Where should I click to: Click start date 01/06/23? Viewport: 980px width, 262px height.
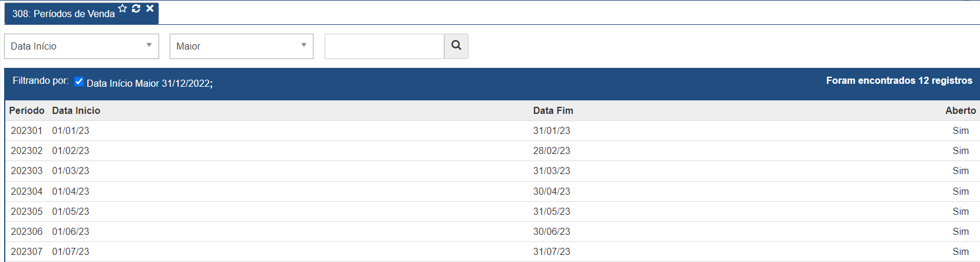[x=71, y=231]
